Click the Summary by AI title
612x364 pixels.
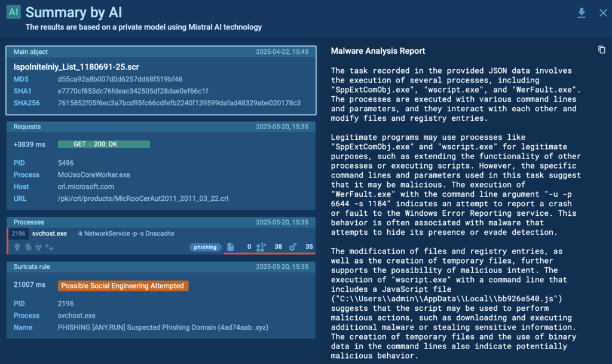74,13
